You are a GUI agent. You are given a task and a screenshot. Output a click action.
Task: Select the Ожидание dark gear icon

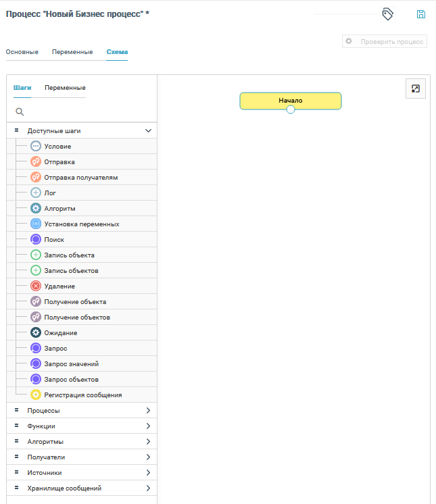point(36,333)
